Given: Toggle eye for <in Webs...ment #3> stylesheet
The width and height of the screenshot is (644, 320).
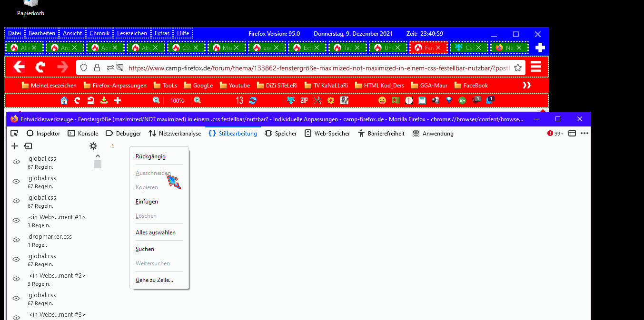Looking at the screenshot, I should [x=16, y=317].
